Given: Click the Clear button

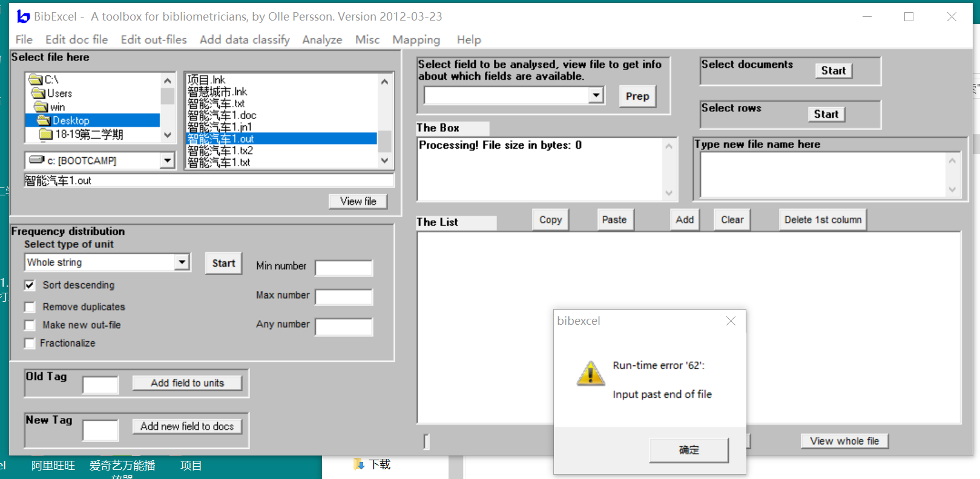Looking at the screenshot, I should (732, 220).
